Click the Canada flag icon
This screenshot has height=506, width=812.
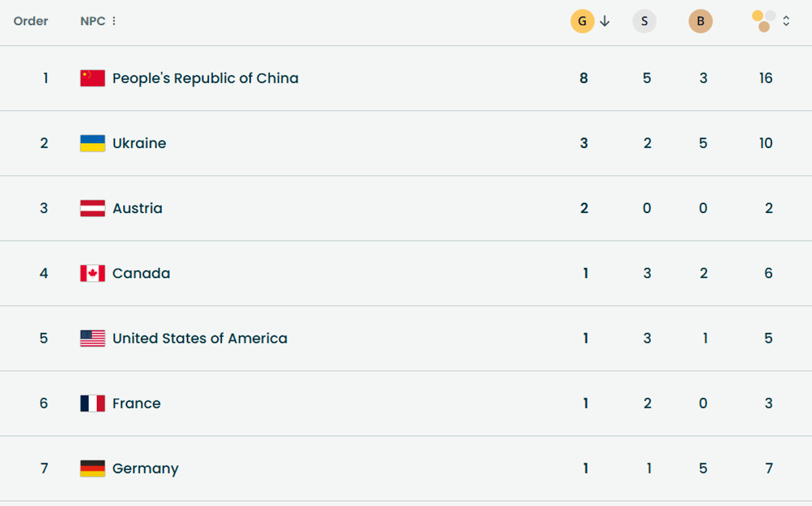coord(93,273)
